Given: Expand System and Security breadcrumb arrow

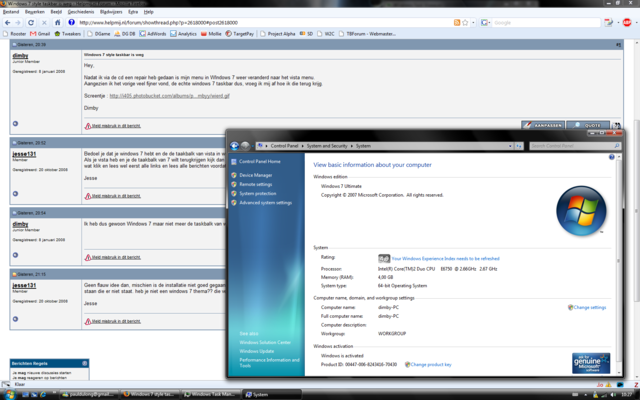Looking at the screenshot, I should pos(351,146).
